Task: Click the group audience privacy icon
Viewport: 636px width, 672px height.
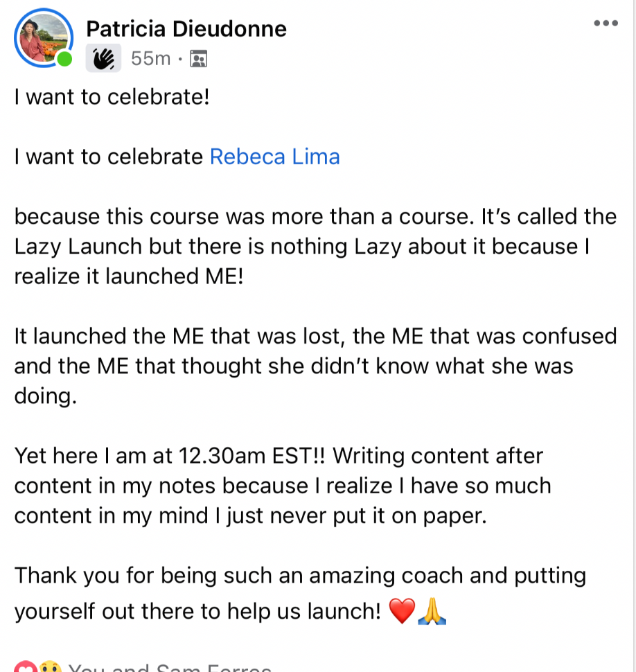Action: pos(197,60)
